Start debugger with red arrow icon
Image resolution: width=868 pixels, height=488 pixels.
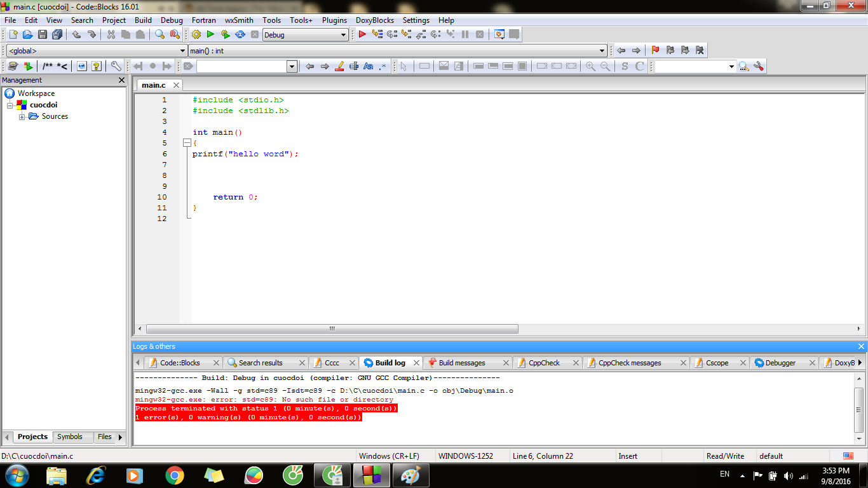click(x=362, y=35)
